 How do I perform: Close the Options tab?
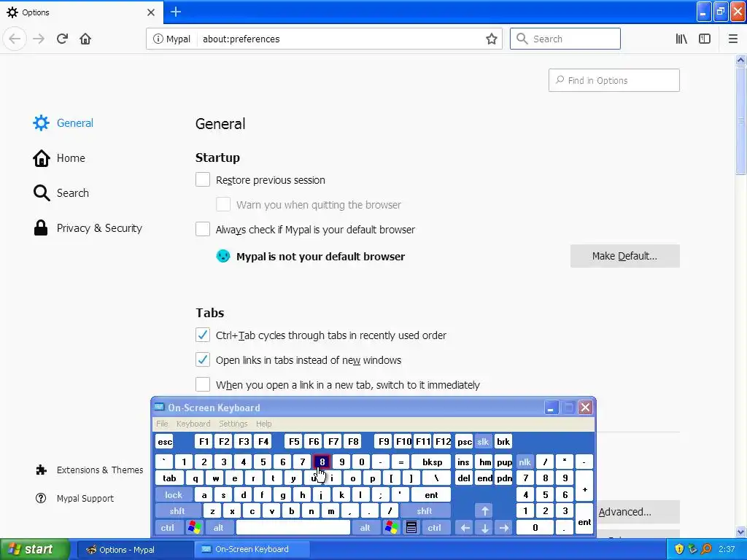[150, 12]
